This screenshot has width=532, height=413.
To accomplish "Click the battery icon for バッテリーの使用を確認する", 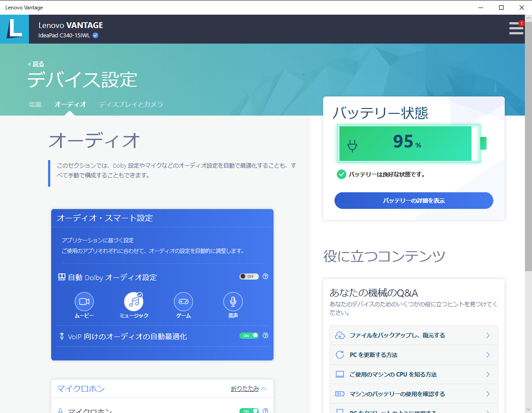I will pyautogui.click(x=340, y=394).
